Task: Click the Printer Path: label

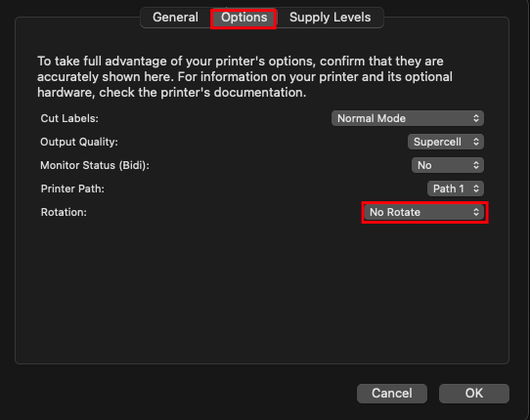Action: click(72, 189)
